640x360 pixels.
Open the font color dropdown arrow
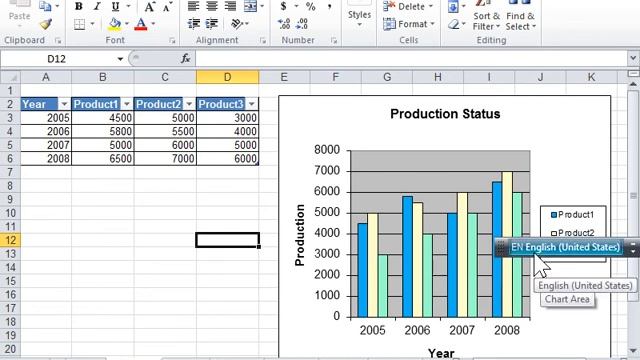pos(153,24)
